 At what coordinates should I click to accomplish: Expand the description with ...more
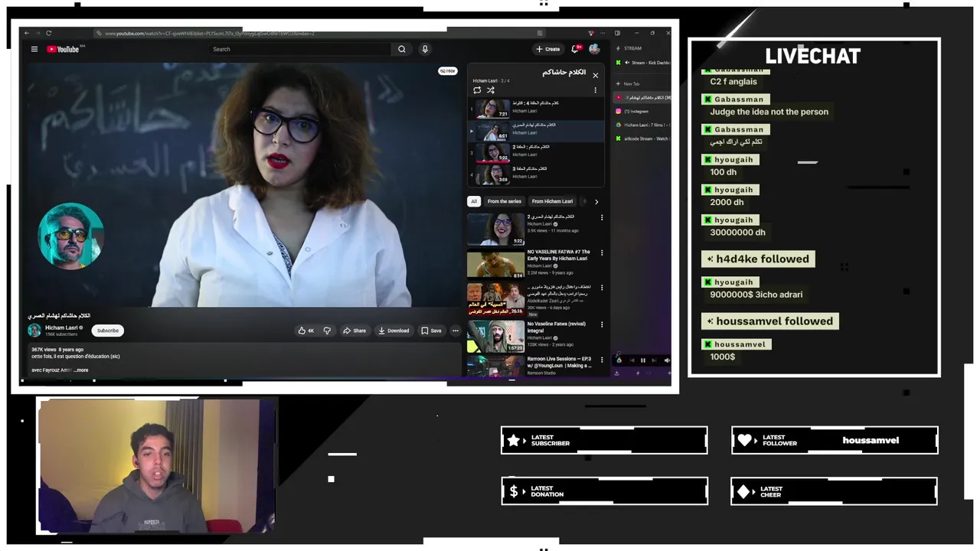(81, 370)
